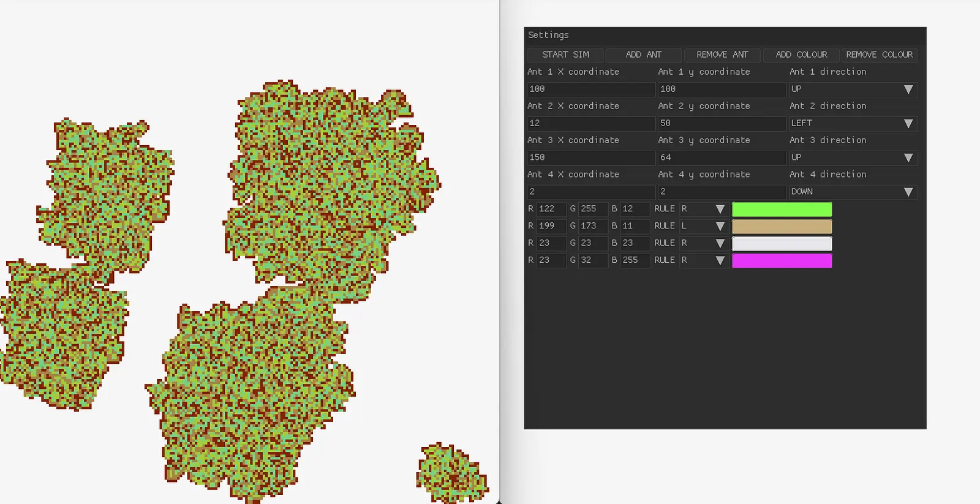The image size is (980, 504).
Task: Expand Ant 2 direction dropdown showing LEFT
Action: point(853,124)
